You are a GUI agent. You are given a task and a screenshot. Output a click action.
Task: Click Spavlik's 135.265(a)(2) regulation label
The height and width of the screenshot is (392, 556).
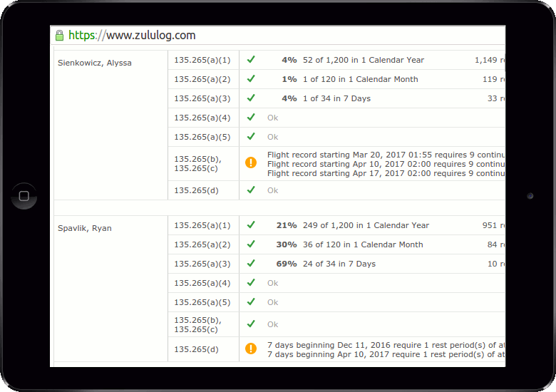point(202,244)
